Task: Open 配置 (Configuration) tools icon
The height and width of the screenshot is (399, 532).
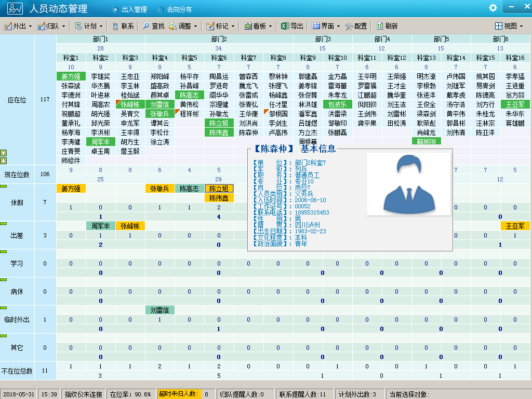Action: pos(349,26)
